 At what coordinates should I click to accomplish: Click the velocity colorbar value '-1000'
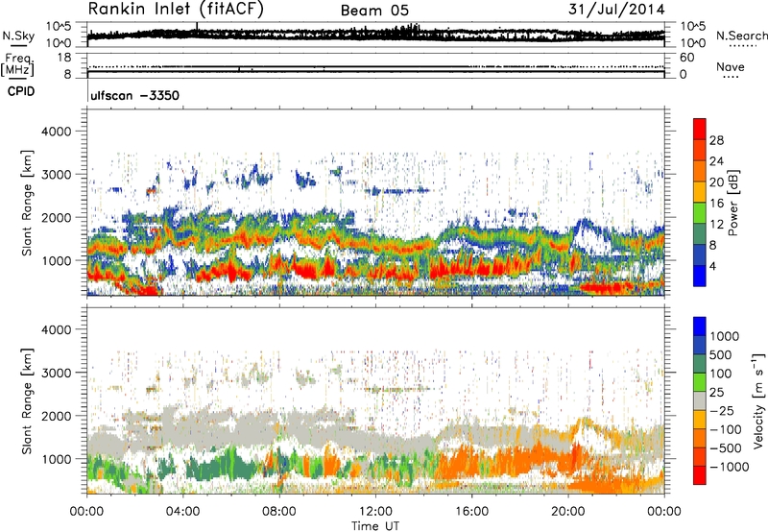pyautogui.click(x=729, y=467)
